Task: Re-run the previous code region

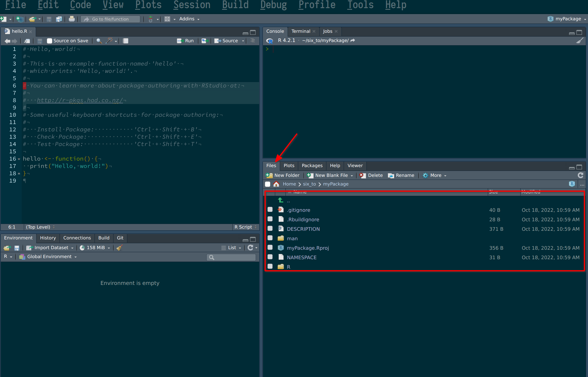Action: pyautogui.click(x=205, y=41)
